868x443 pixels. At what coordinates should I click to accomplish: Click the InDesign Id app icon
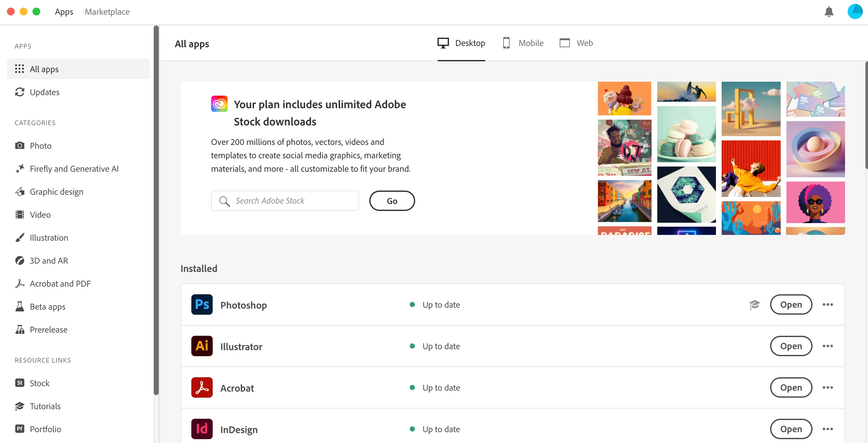coord(202,429)
